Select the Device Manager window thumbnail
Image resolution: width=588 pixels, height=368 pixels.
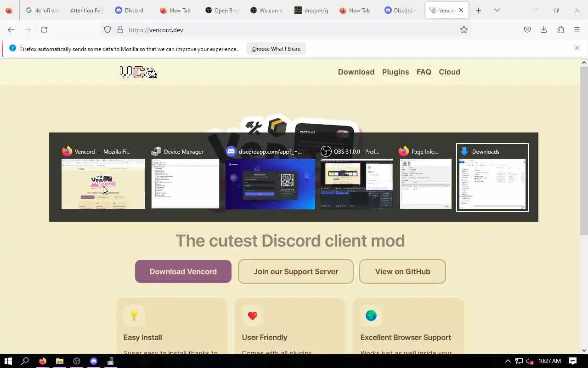[x=185, y=184]
